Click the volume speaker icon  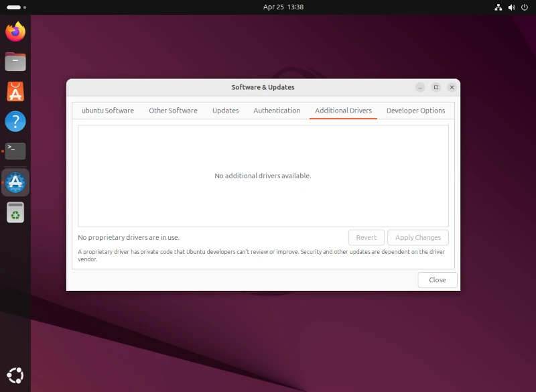pos(511,7)
